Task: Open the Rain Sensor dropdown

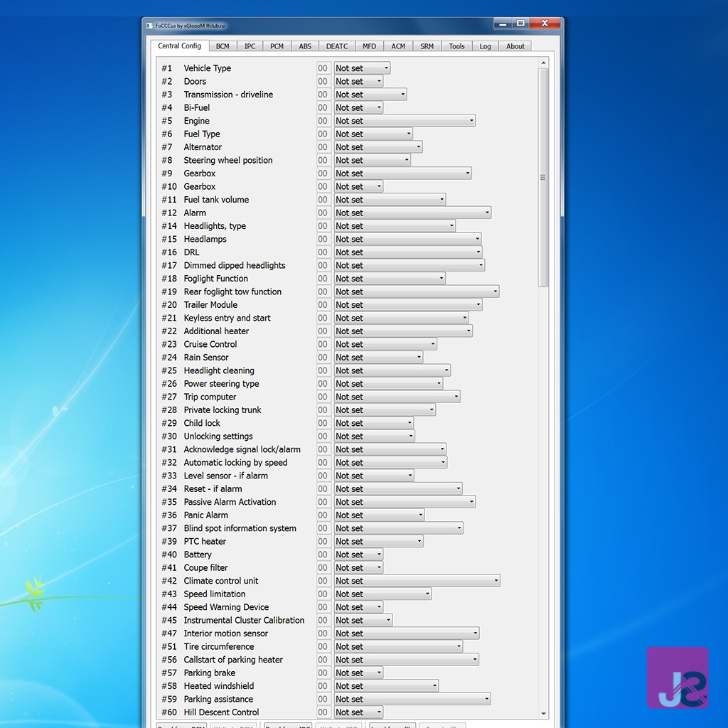Action: pos(378,358)
